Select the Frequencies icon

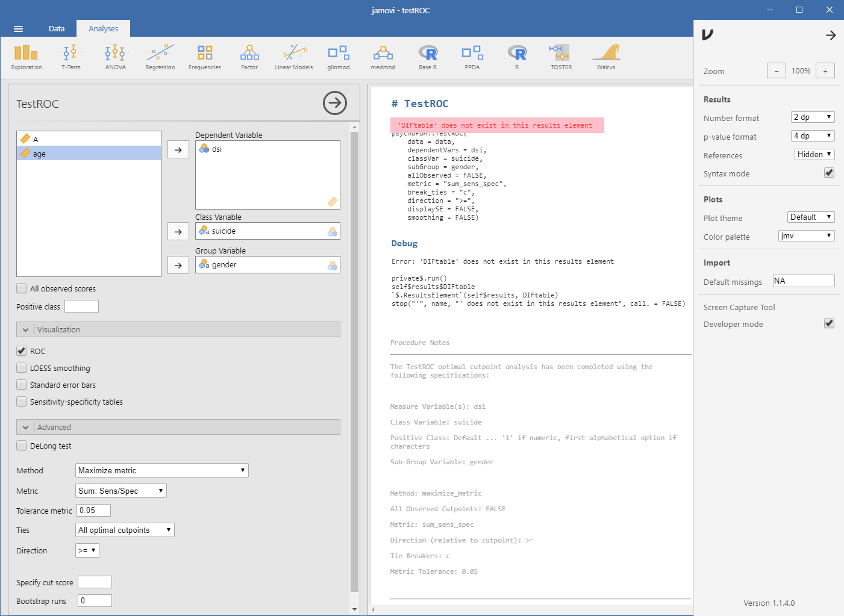pos(204,57)
